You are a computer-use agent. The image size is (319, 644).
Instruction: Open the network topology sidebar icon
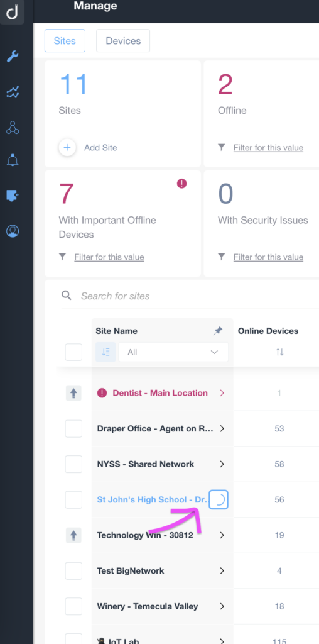tap(13, 128)
